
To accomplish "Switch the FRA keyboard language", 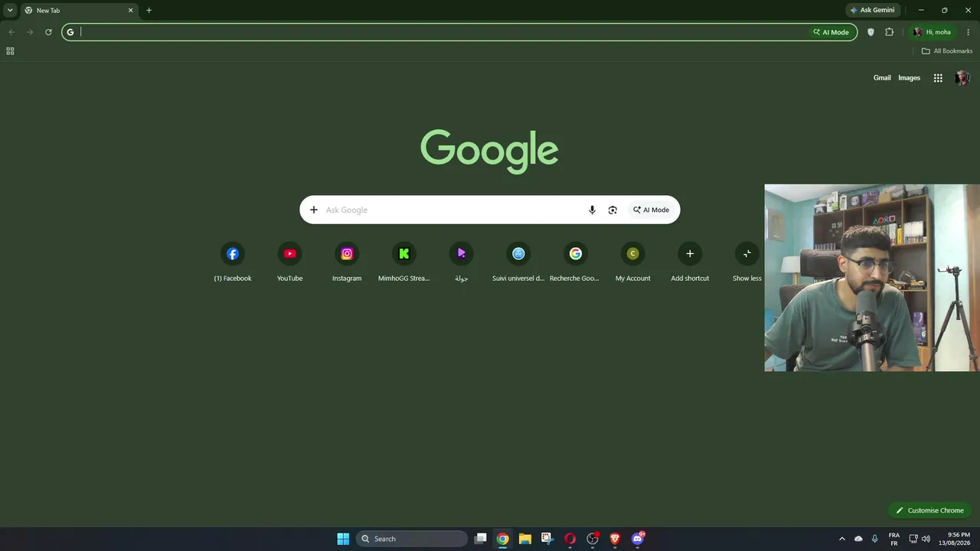I will click(x=894, y=539).
